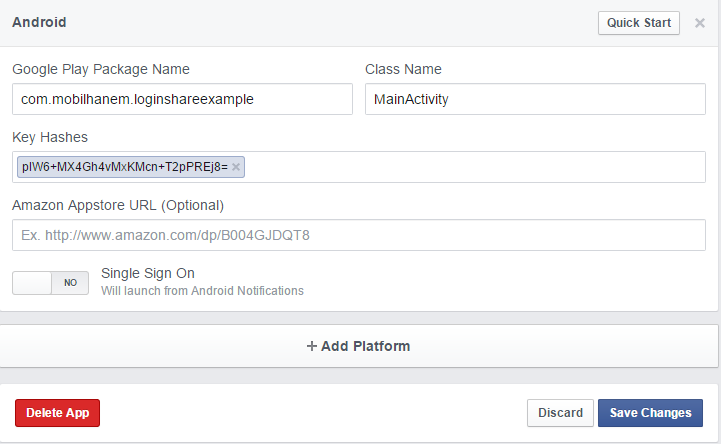721x444 pixels.
Task: Click the NO label on the switch
Action: tap(70, 283)
